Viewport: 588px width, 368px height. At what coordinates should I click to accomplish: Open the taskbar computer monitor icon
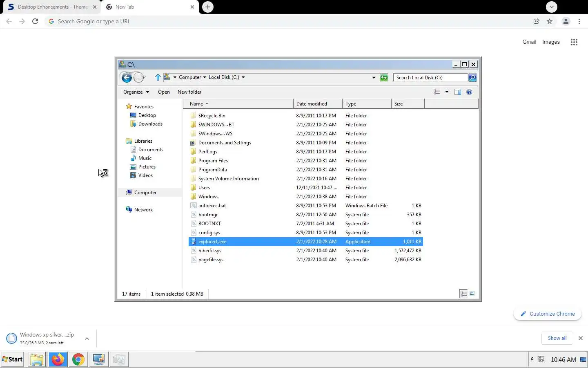98,359
